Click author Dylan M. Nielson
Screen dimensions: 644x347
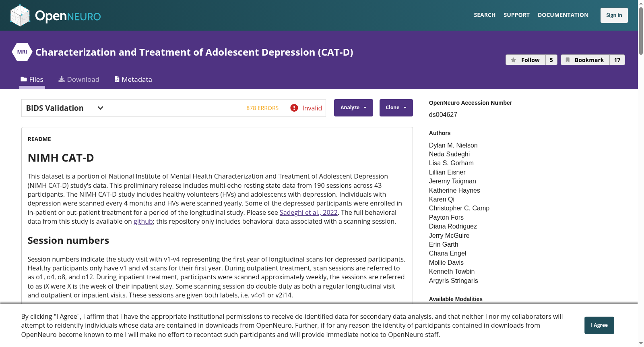[x=453, y=145]
